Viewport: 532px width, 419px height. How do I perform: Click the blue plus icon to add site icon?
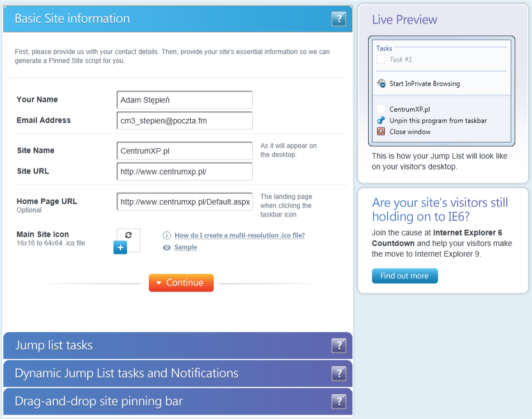point(120,247)
